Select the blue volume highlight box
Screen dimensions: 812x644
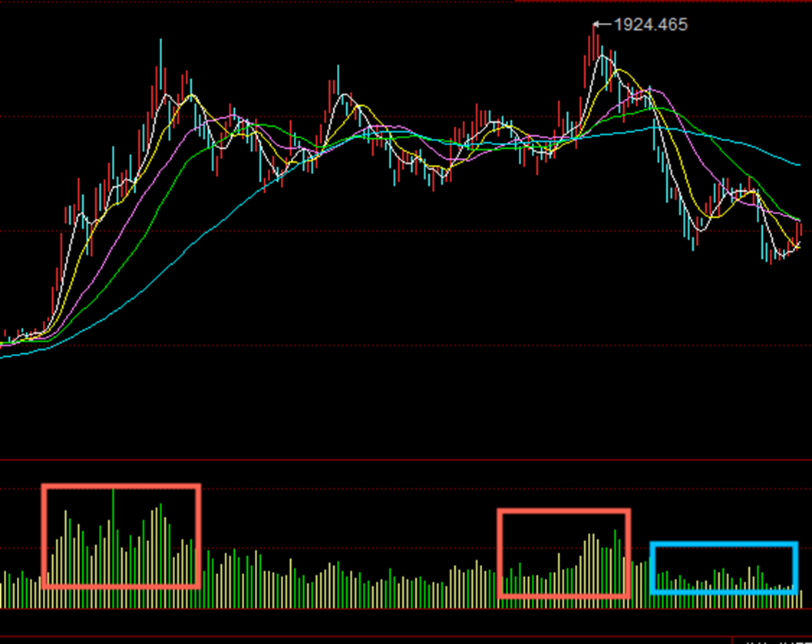[x=724, y=544]
